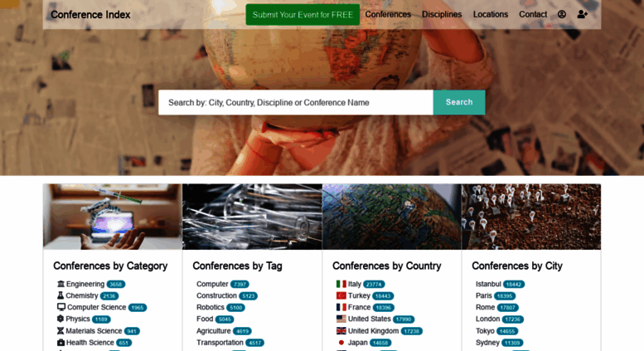The height and width of the screenshot is (351, 644).
Task: Open the Disciplines menu item
Action: (x=442, y=14)
